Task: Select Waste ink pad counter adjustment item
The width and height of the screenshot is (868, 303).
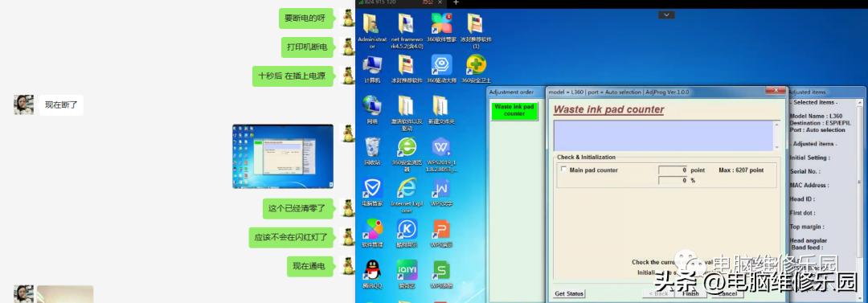Action: [x=514, y=110]
